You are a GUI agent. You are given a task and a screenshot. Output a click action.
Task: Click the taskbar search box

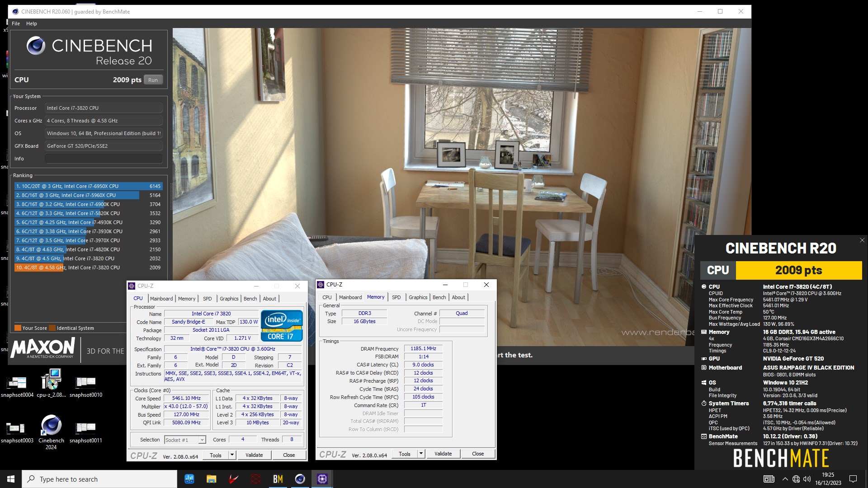(99, 479)
